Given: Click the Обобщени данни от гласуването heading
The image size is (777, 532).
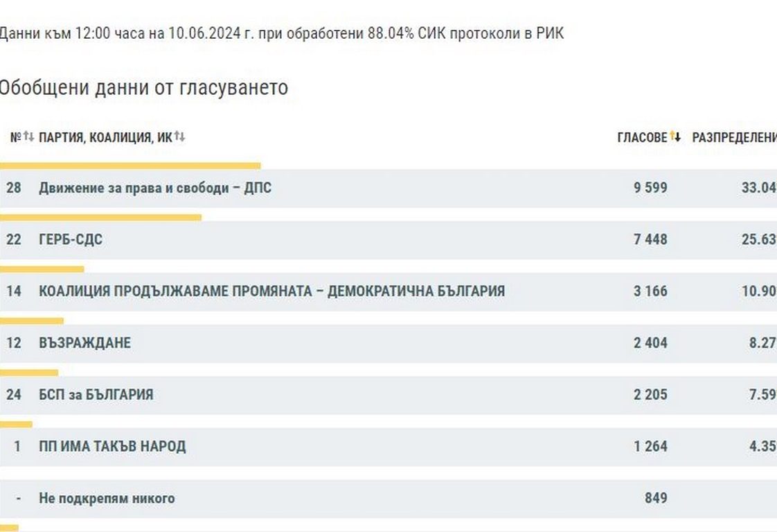Looking at the screenshot, I should point(143,88).
